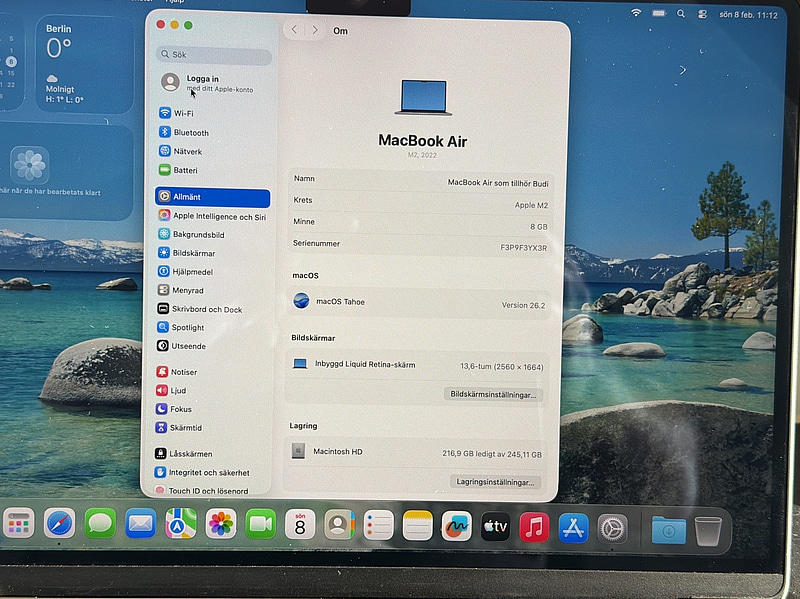Open Batteri settings pane
This screenshot has height=599, width=800.
[x=185, y=170]
